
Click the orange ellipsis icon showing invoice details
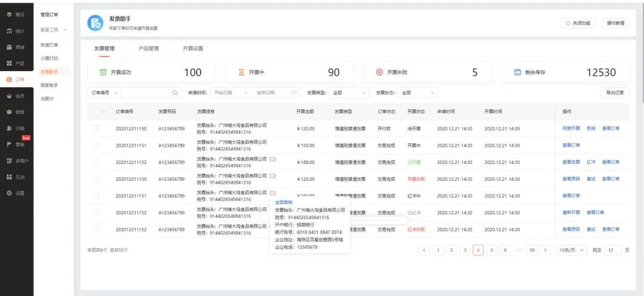[272, 193]
